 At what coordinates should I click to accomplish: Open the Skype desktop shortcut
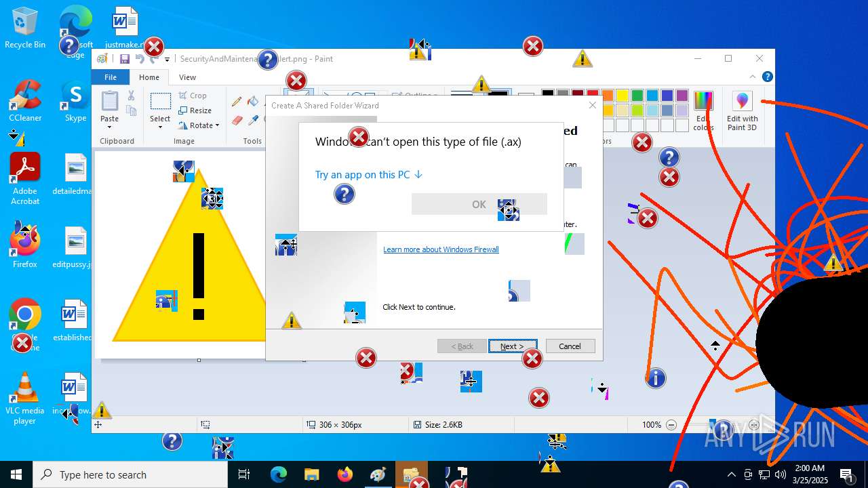(x=75, y=101)
